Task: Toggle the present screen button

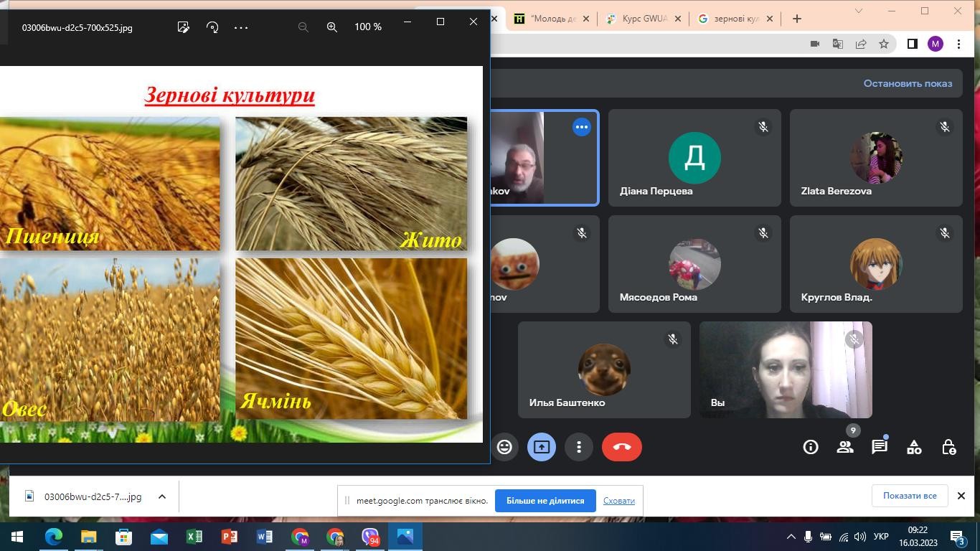Action: click(x=542, y=447)
